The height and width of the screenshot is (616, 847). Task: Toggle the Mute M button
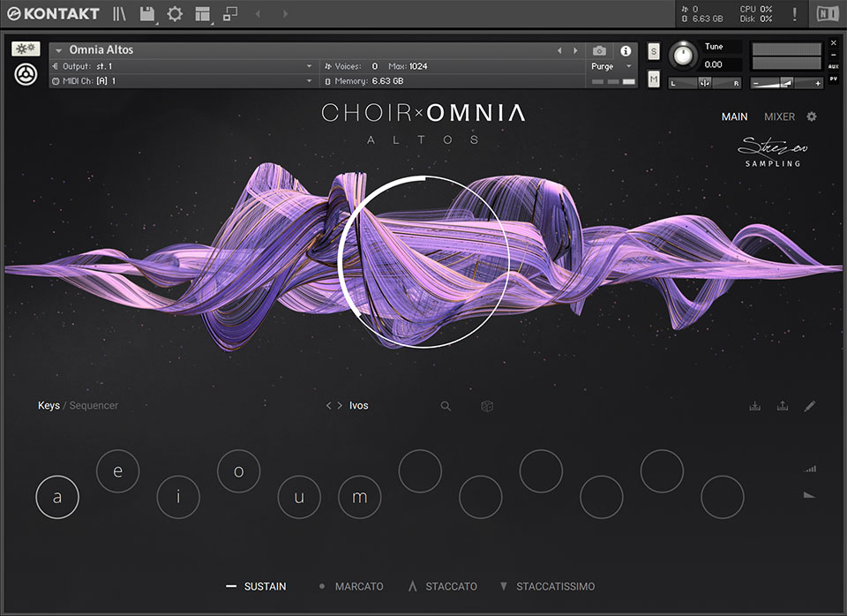point(654,79)
